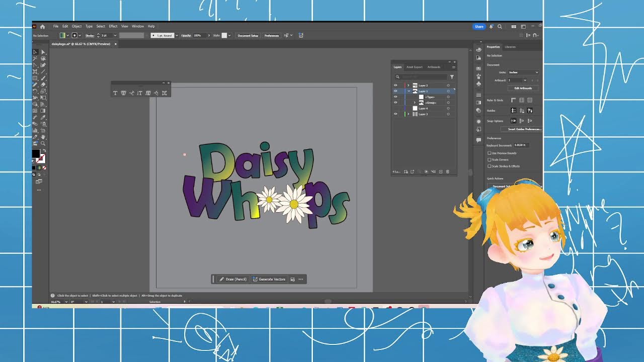Select the Type tool in floating panel
Screen dimensions: 644x362
[x=115, y=93]
